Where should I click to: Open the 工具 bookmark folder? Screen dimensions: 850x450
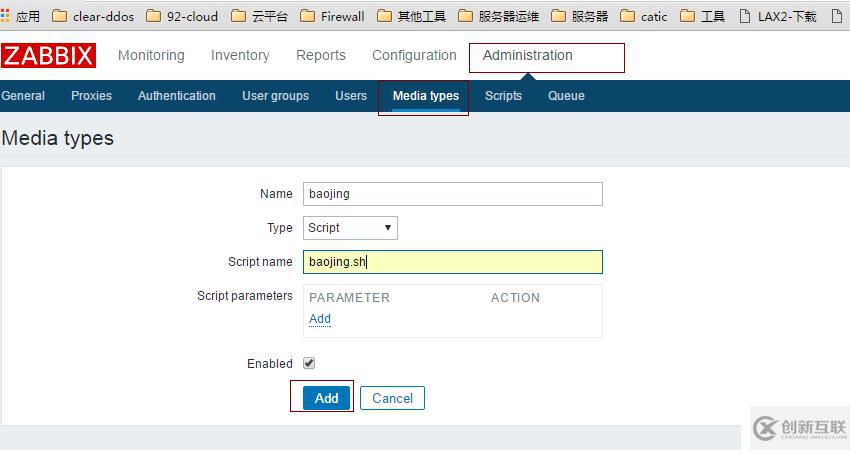(x=702, y=17)
